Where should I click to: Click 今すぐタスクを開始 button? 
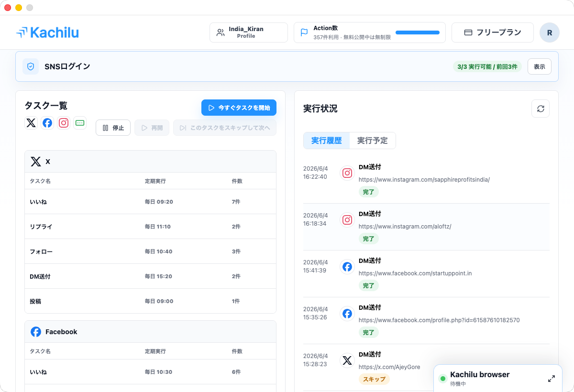click(x=239, y=108)
